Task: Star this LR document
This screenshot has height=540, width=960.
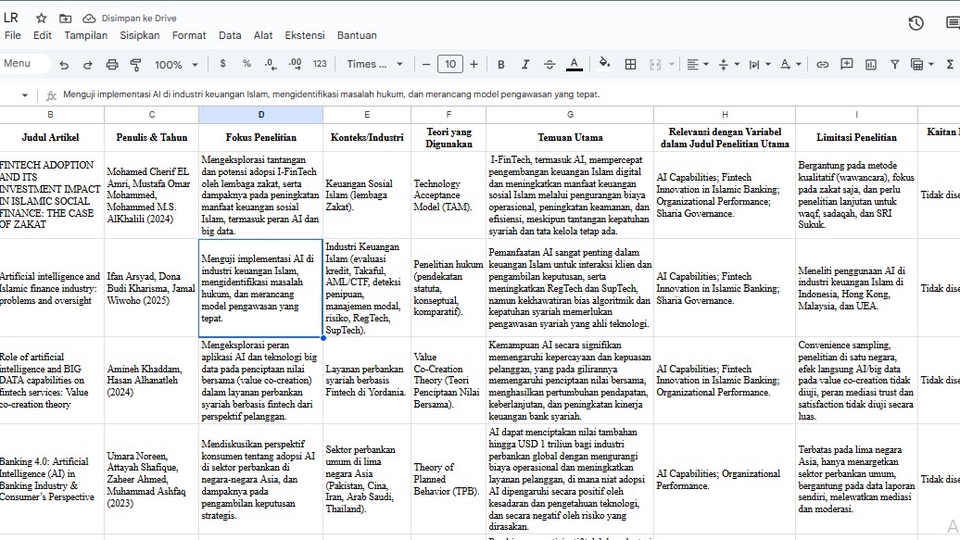Action: (x=41, y=18)
